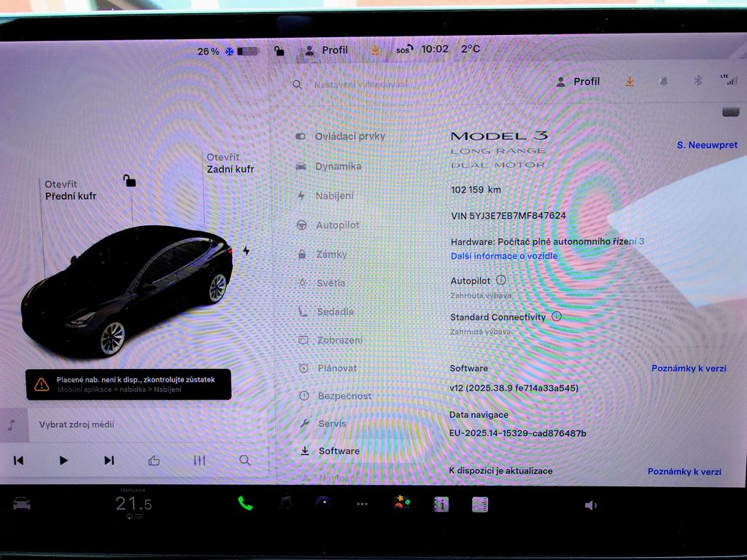747x560 pixels.
Task: Toggle thumbs-up like for current media
Action: pyautogui.click(x=154, y=460)
